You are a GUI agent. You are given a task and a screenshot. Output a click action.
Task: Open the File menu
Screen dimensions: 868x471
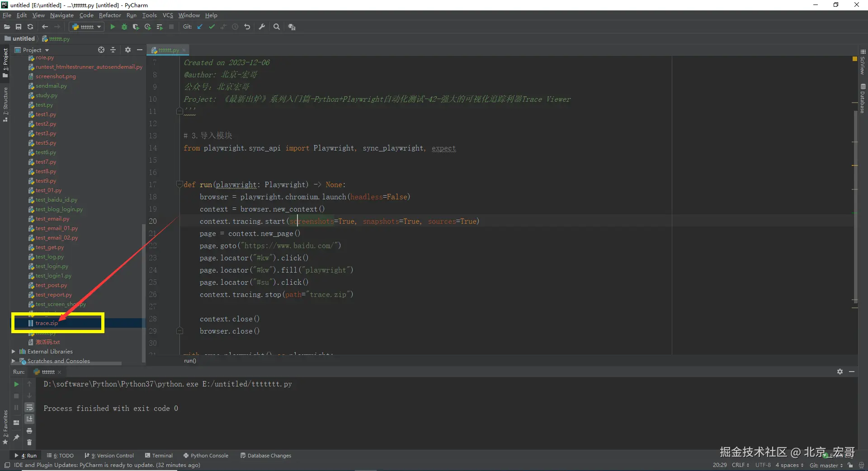[x=7, y=15]
